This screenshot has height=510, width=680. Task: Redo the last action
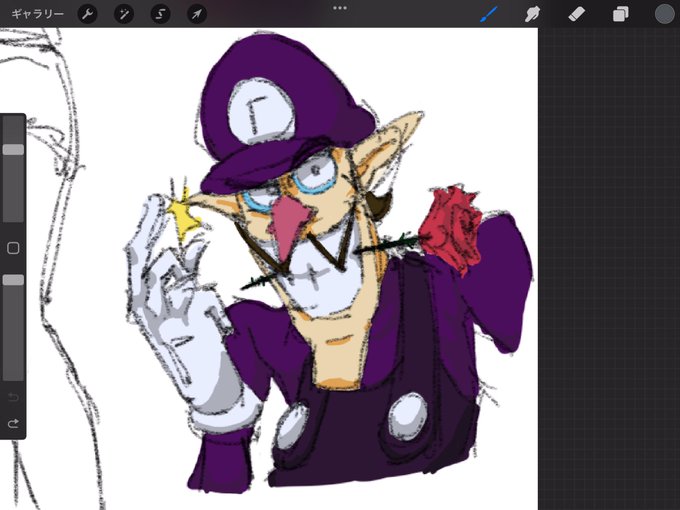pyautogui.click(x=13, y=423)
